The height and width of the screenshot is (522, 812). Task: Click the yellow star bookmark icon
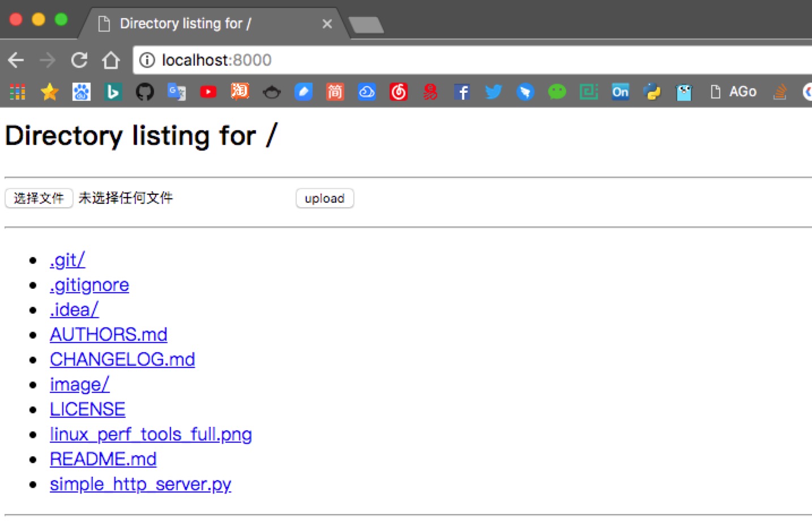(50, 92)
